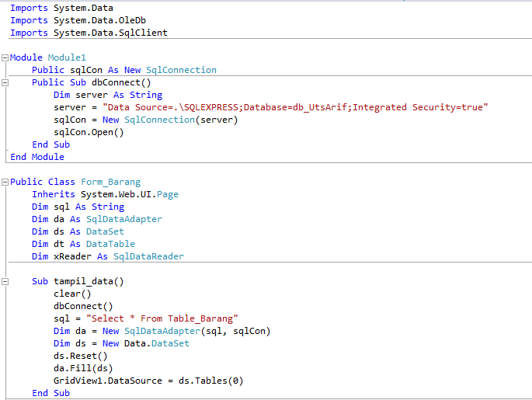Click 'DataSet' in the 'Dim ds As' declaration

click(105, 231)
